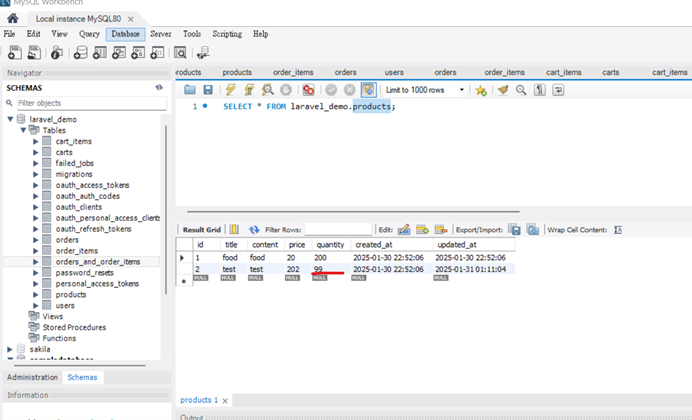692x420 pixels.
Task: Select the quantity cell showing 99
Action: [331, 269]
